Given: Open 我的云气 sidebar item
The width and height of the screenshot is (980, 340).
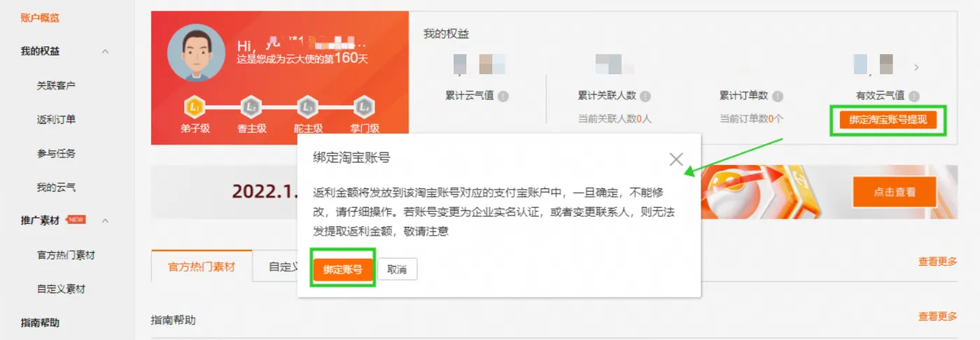Looking at the screenshot, I should coord(56,187).
